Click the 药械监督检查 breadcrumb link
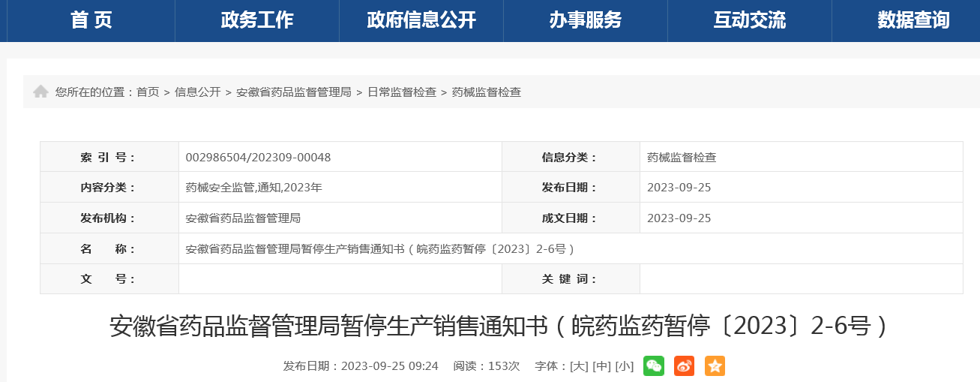This screenshot has width=980, height=382. point(487,92)
